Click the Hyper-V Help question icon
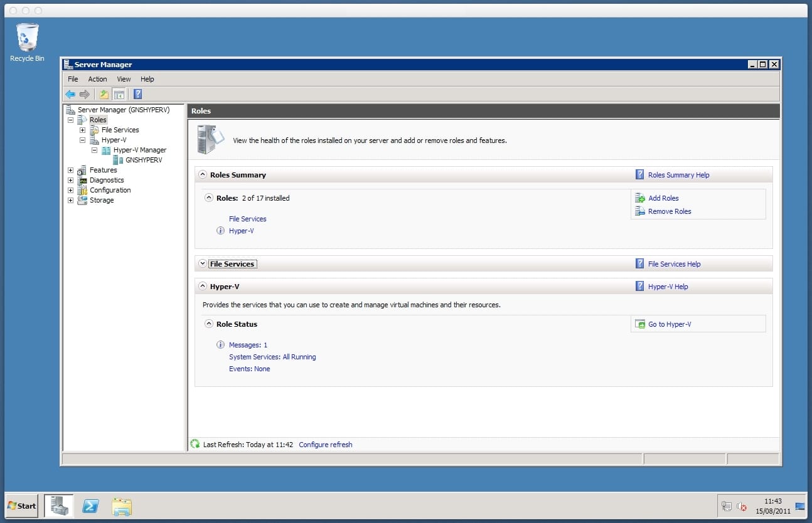 coord(639,287)
